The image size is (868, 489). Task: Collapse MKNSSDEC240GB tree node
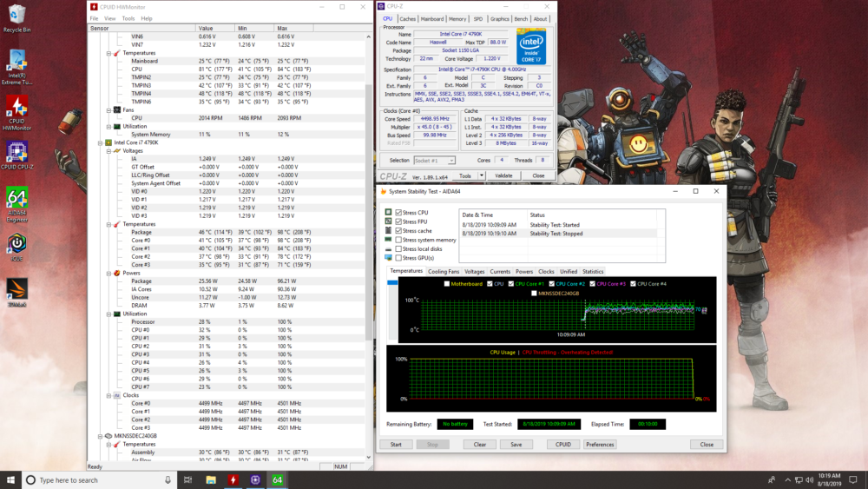pyautogui.click(x=101, y=436)
